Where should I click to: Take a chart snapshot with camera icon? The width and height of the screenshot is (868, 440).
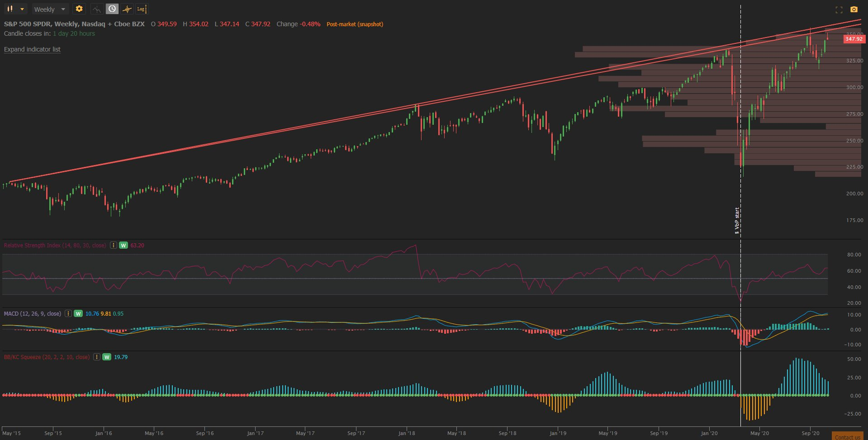point(854,9)
